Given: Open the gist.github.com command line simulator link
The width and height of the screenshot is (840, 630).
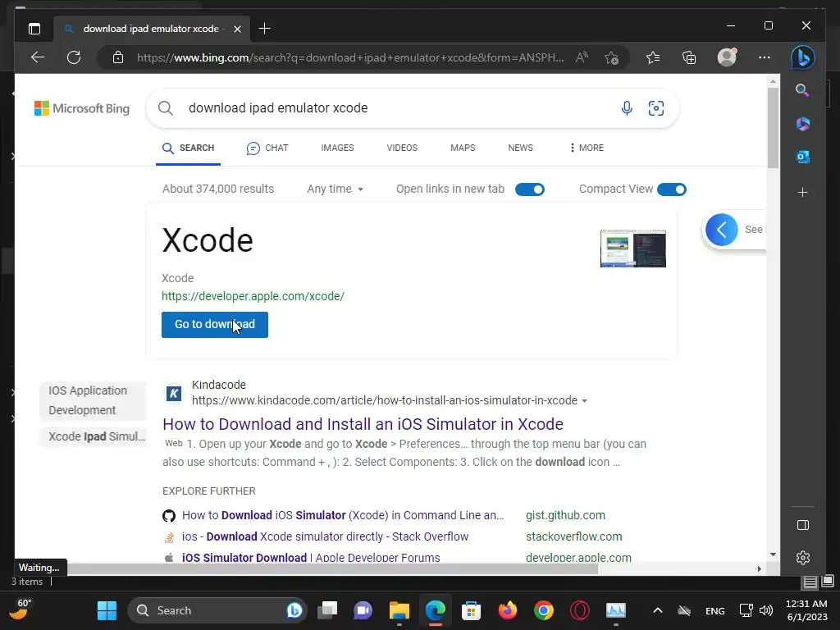Looking at the screenshot, I should [x=343, y=515].
